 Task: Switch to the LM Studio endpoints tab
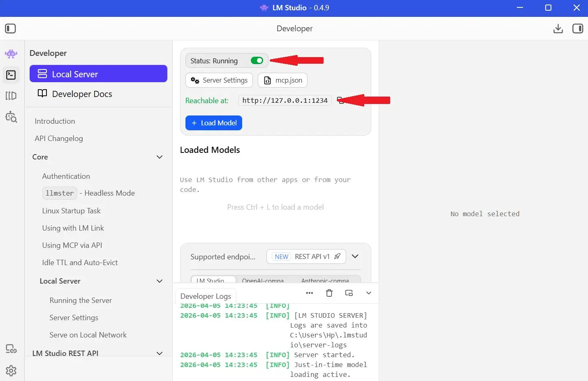(x=213, y=280)
